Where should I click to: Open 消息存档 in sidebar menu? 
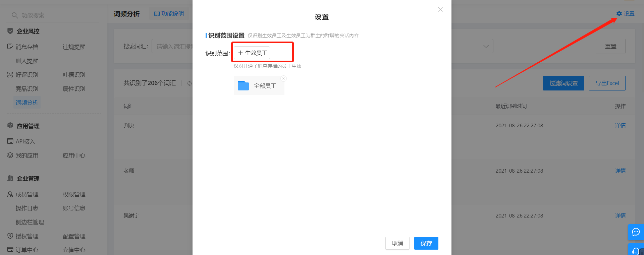click(x=27, y=47)
